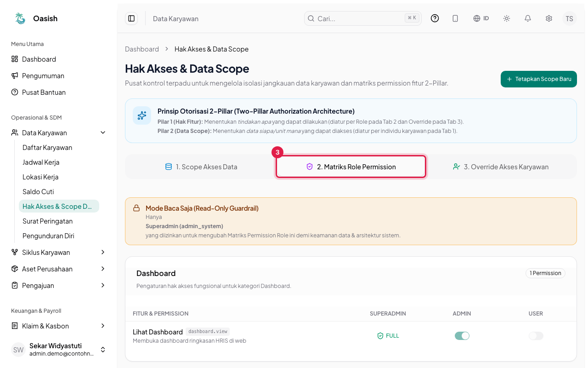Viewport: 588px width, 368px height.
Task: Open notifications bell icon
Action: coord(528,18)
